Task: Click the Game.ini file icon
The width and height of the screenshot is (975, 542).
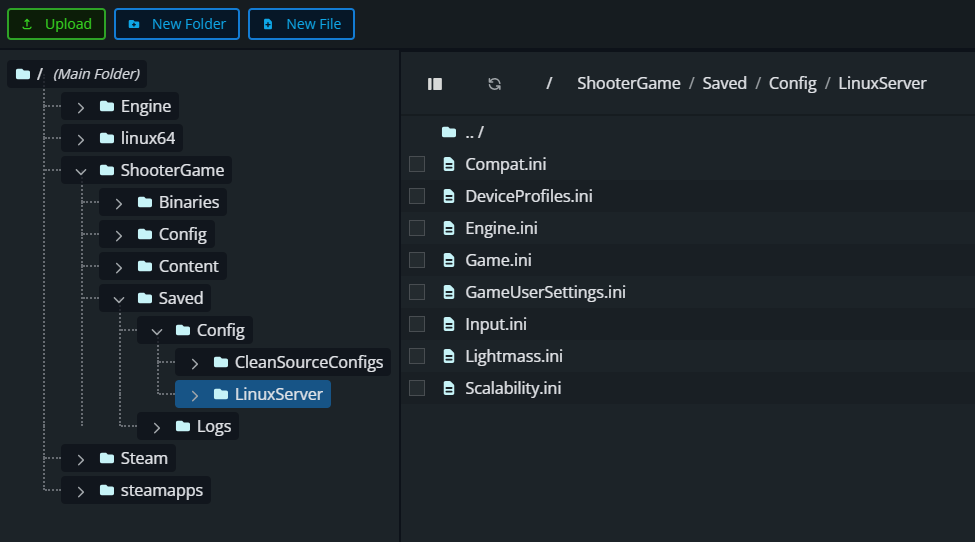Action: pos(449,260)
